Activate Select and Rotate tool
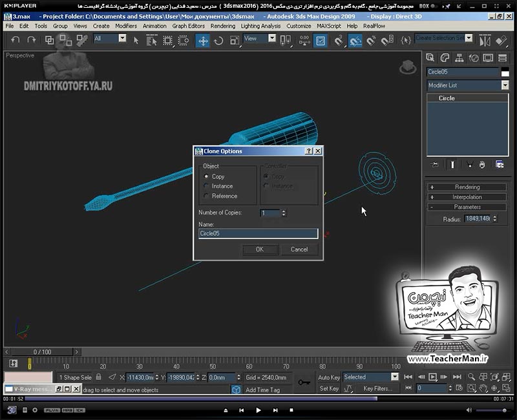Screen dimensions: 517x420 (x=218, y=41)
